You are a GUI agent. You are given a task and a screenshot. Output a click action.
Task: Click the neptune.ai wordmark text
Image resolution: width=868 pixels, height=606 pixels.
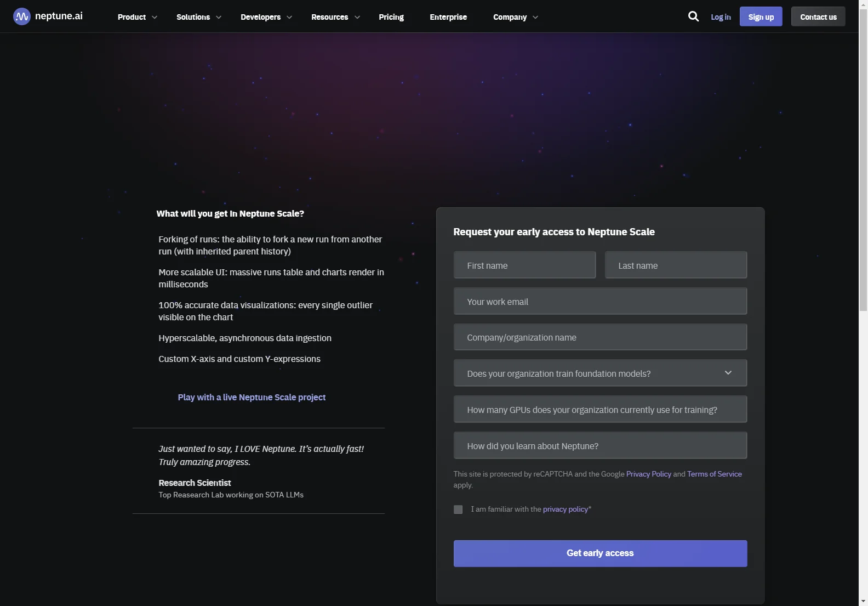(59, 16)
